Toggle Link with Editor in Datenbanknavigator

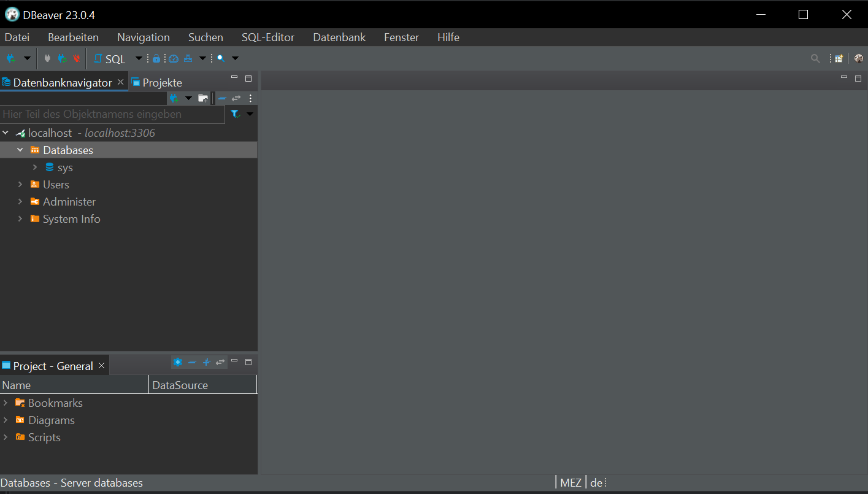coord(236,98)
